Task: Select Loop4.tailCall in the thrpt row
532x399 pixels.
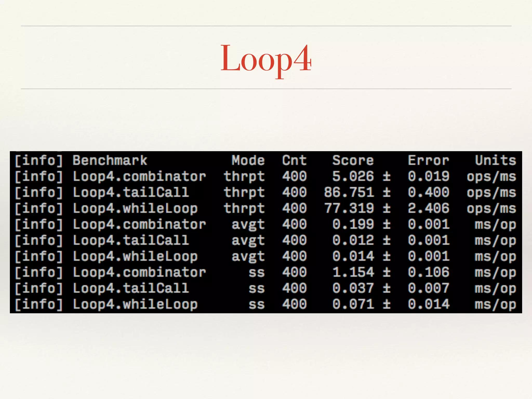Action: tap(131, 192)
